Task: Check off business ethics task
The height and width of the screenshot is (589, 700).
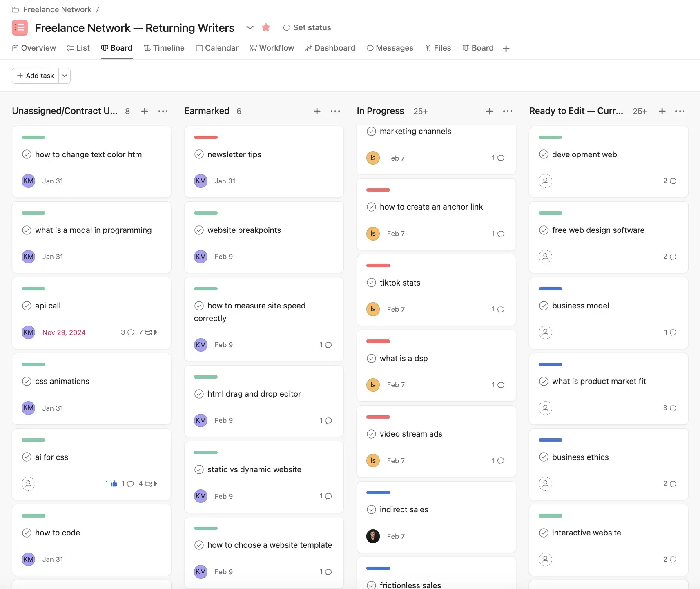Action: [x=544, y=457]
